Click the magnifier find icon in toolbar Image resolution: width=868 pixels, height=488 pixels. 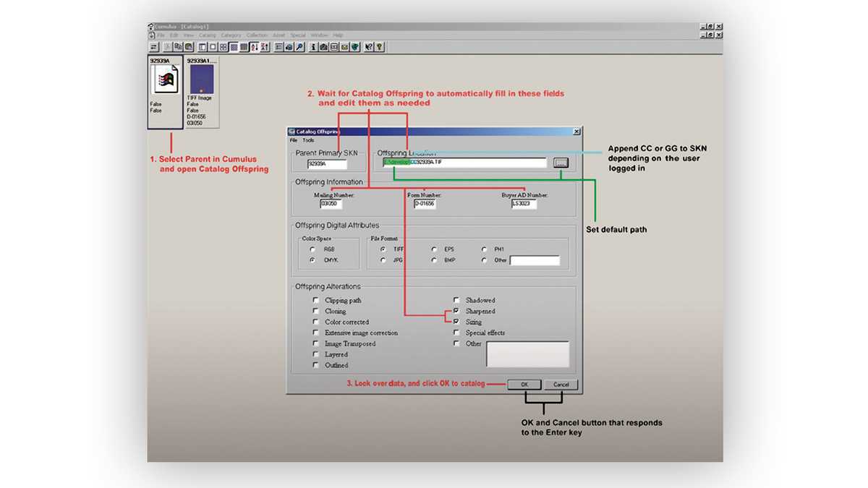[299, 47]
